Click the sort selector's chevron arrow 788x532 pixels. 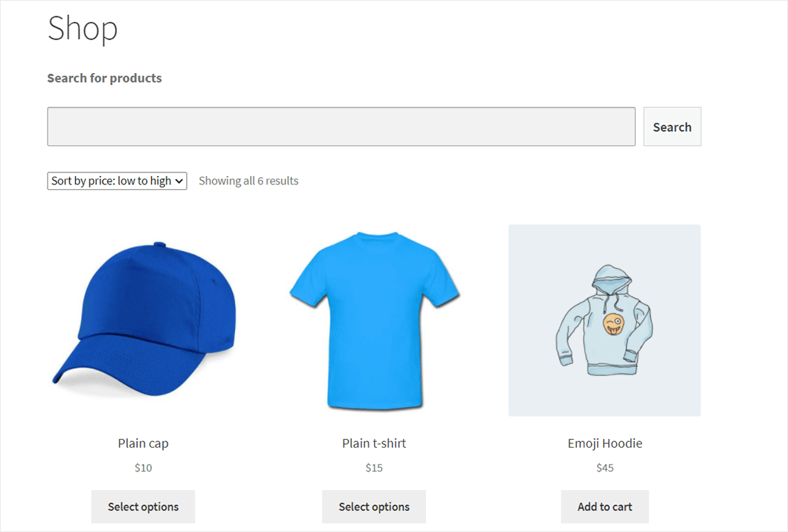(x=177, y=180)
